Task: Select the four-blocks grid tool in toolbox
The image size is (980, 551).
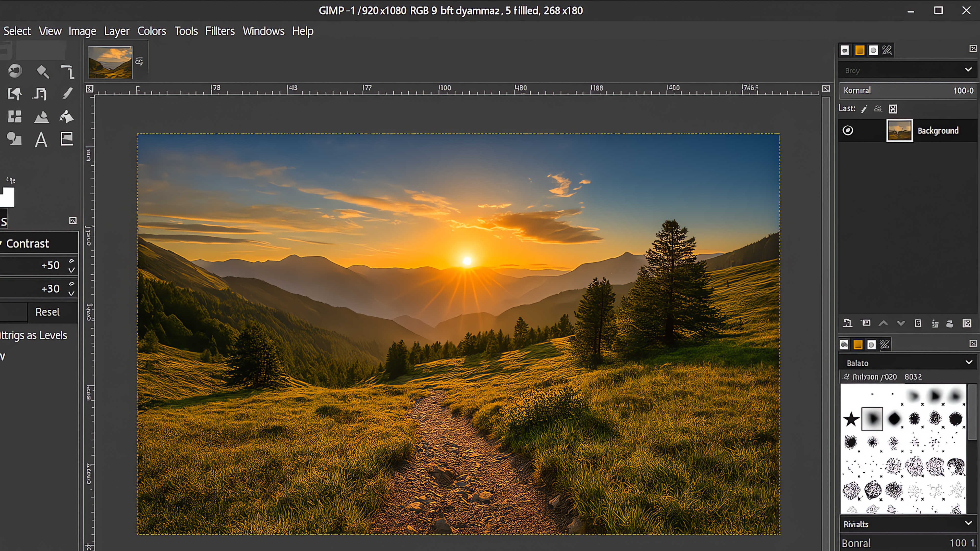Action: (15, 117)
